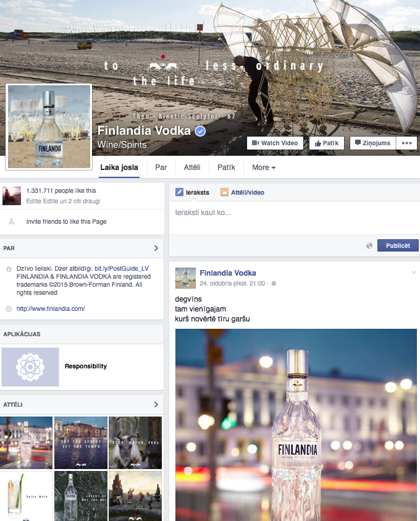Open the page profile picture
This screenshot has width=420, height=521.
tap(49, 127)
